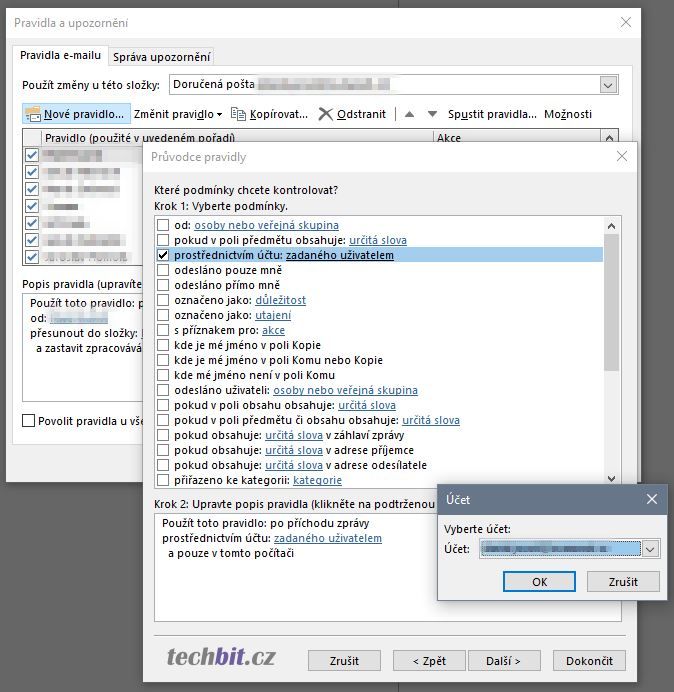Check the Povolit pravidla checkbox
The width and height of the screenshot is (674, 692).
tap(28, 421)
